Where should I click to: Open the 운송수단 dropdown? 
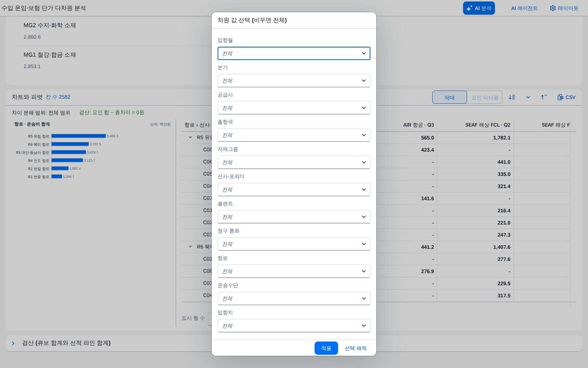[294, 298]
